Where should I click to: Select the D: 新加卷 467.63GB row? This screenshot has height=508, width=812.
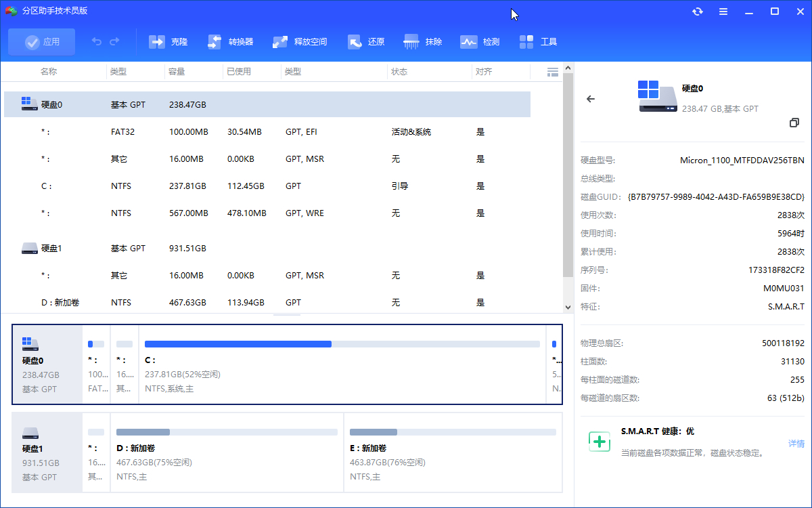pyautogui.click(x=267, y=303)
